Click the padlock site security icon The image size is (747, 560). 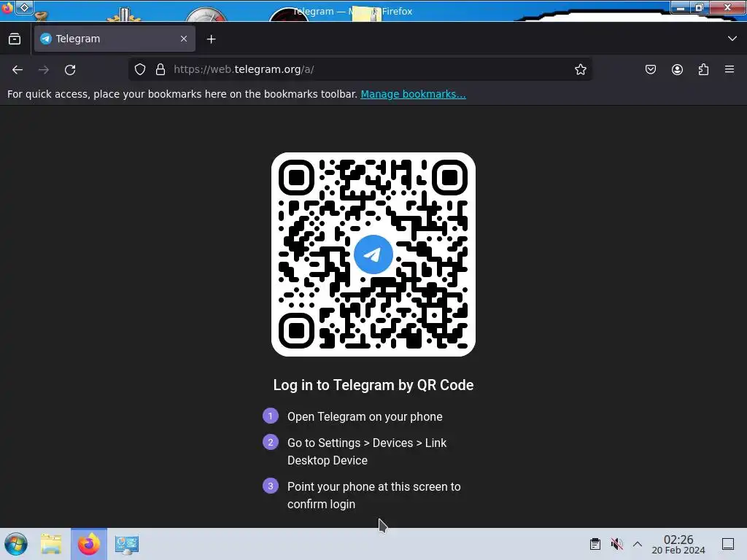tap(160, 69)
